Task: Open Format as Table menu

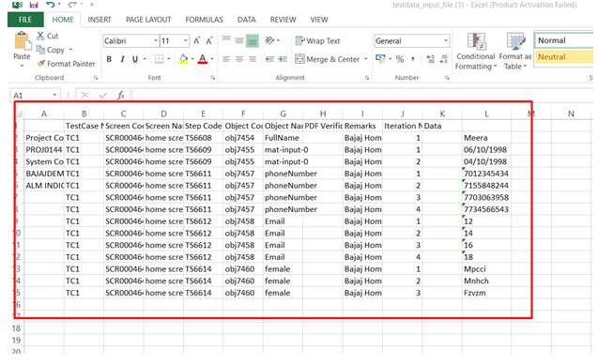Action: point(514,52)
